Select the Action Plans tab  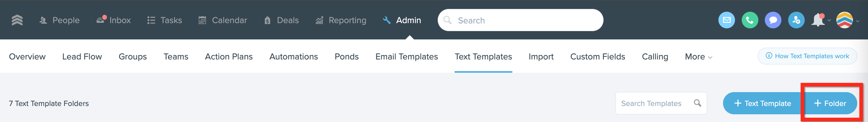pos(229,57)
